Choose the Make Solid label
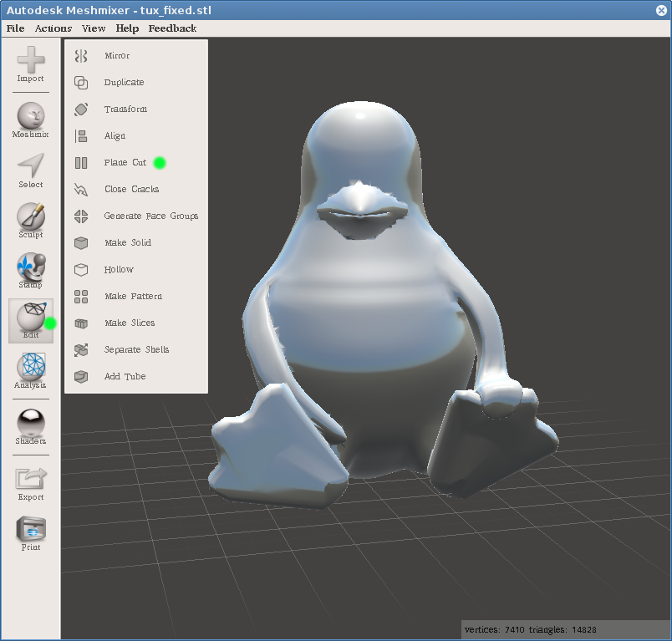The image size is (672, 641). tap(128, 242)
